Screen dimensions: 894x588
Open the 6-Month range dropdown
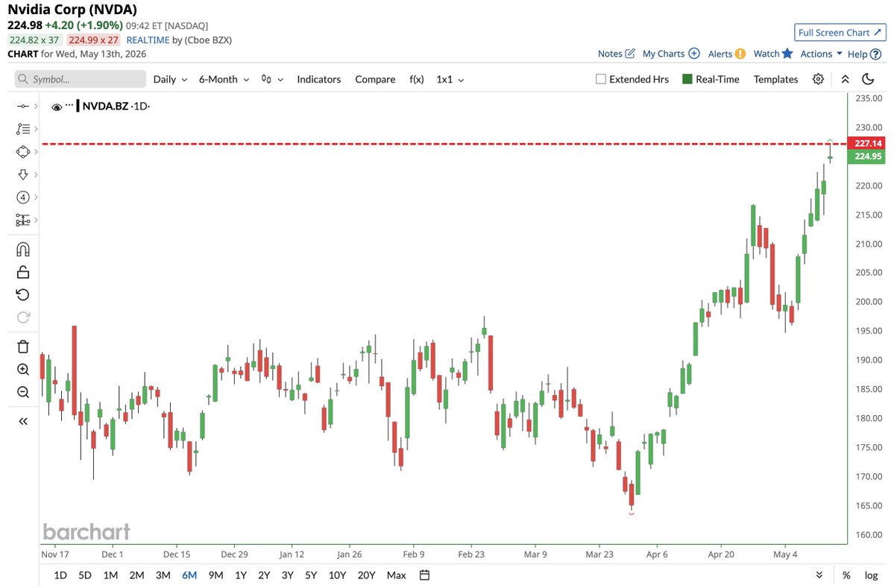point(224,79)
